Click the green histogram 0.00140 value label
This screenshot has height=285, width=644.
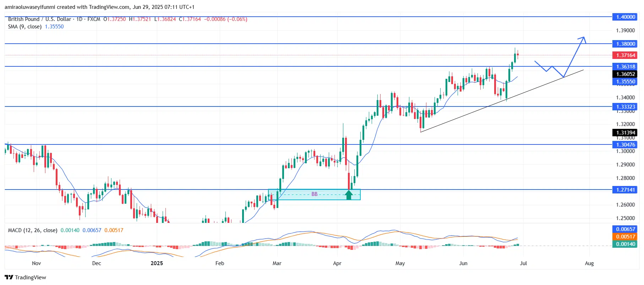point(625,244)
